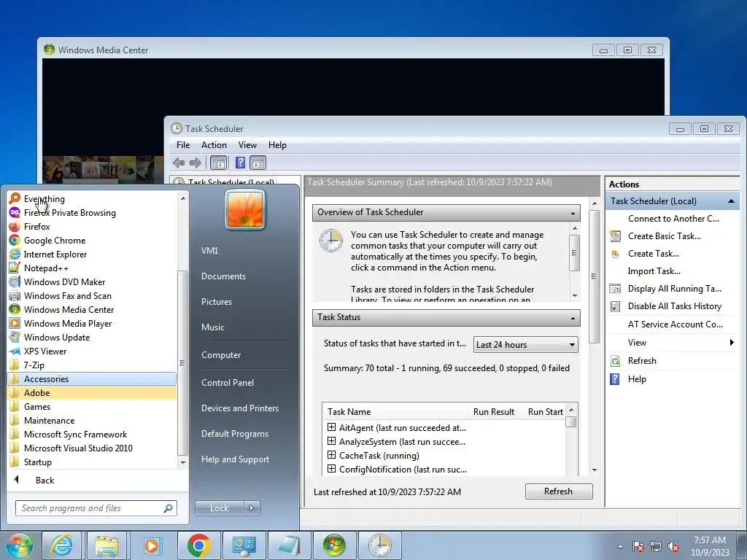Click Disable All Tasks History action
The image size is (747, 560).
(674, 306)
